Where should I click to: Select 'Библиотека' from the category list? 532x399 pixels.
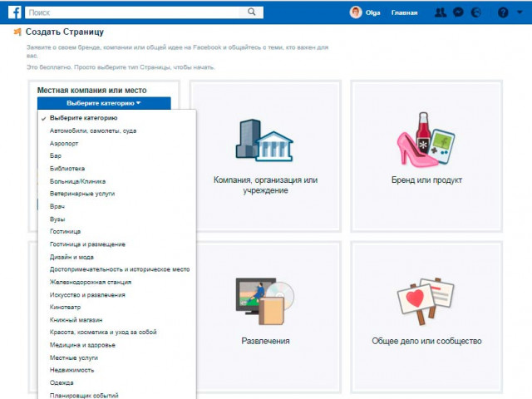coord(67,168)
